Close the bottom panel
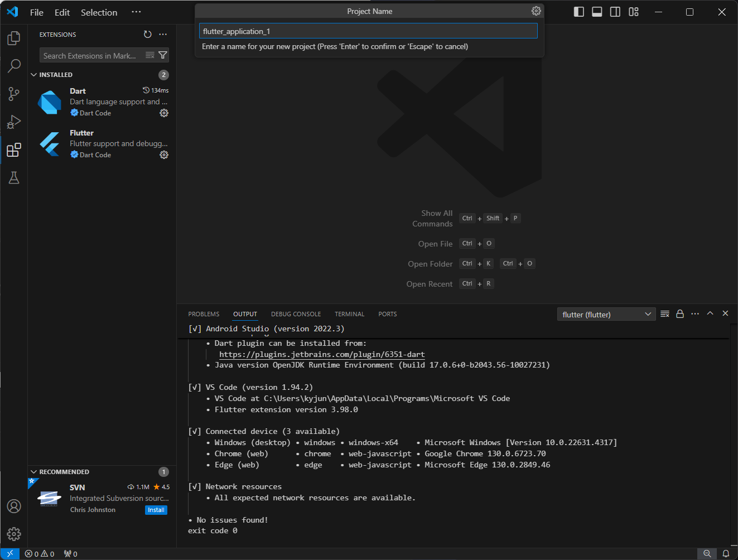Viewport: 738px width, 560px height. click(x=725, y=313)
